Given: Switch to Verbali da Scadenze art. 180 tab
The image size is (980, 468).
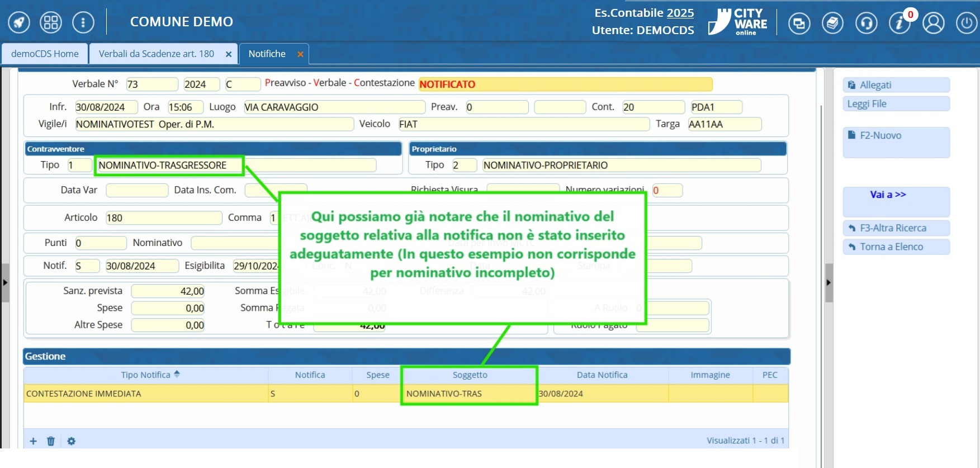Looking at the screenshot, I should click(x=156, y=54).
